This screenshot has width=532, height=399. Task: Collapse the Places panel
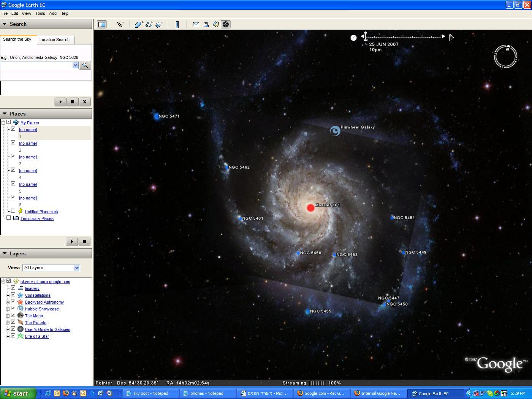(x=5, y=114)
